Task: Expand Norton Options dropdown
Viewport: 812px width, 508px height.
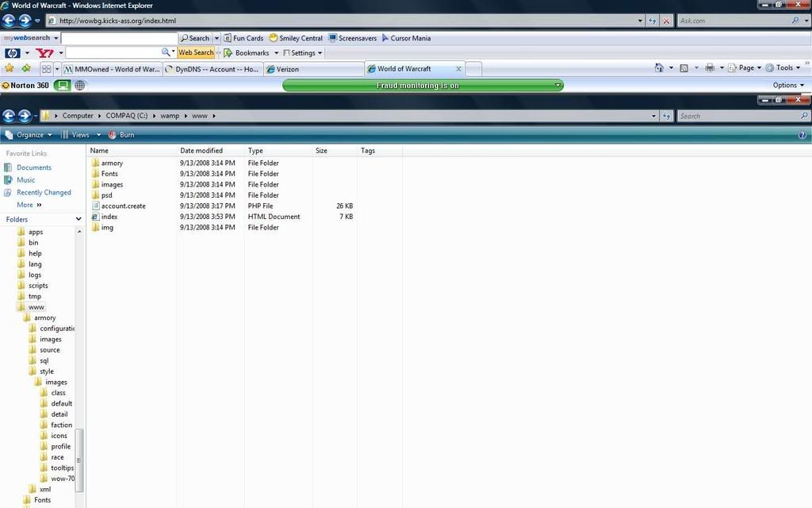Action: click(789, 85)
